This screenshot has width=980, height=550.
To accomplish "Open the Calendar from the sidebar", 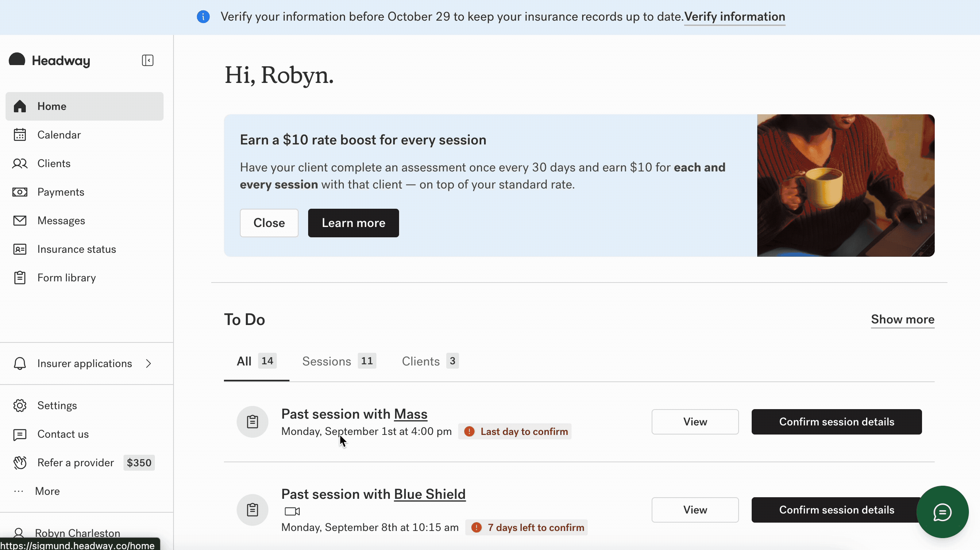I will pyautogui.click(x=60, y=135).
